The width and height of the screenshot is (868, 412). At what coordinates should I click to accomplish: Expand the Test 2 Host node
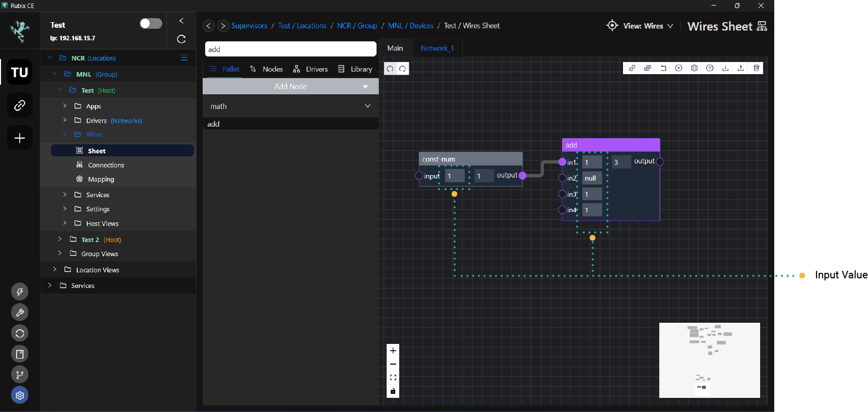click(59, 239)
